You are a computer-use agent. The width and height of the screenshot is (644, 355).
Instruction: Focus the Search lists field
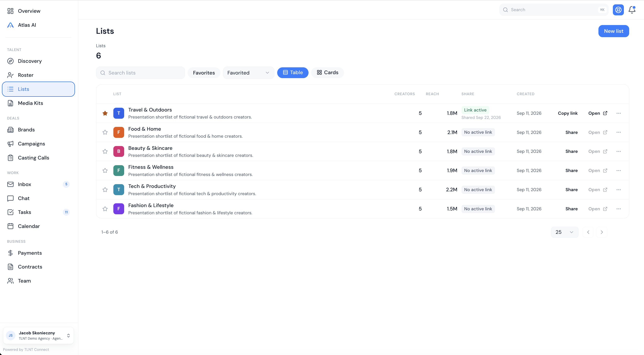[140, 73]
